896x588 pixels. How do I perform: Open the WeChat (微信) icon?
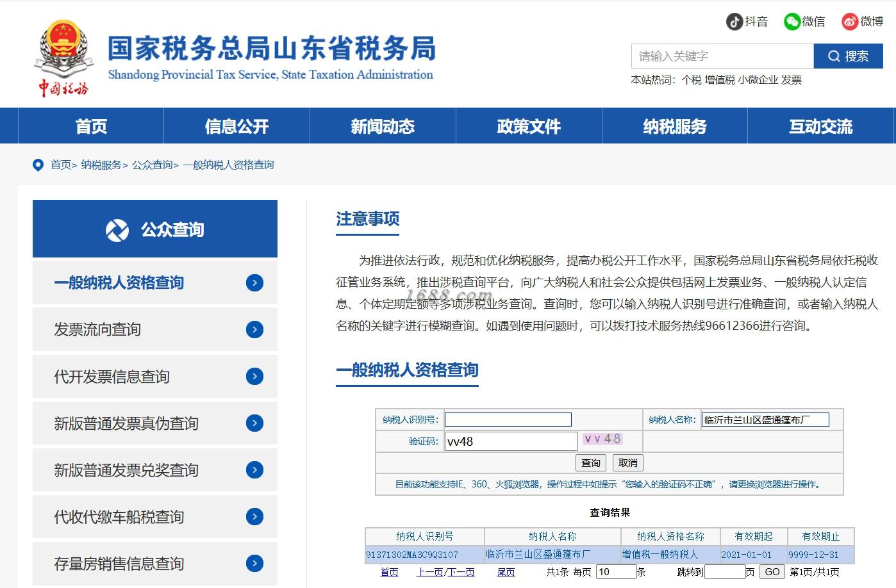coord(792,22)
